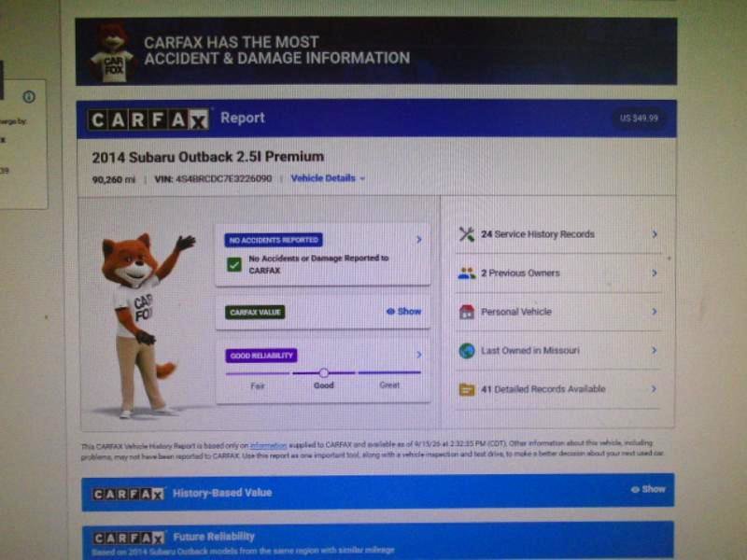Open Last Owned in Missouri chevron

[655, 351]
